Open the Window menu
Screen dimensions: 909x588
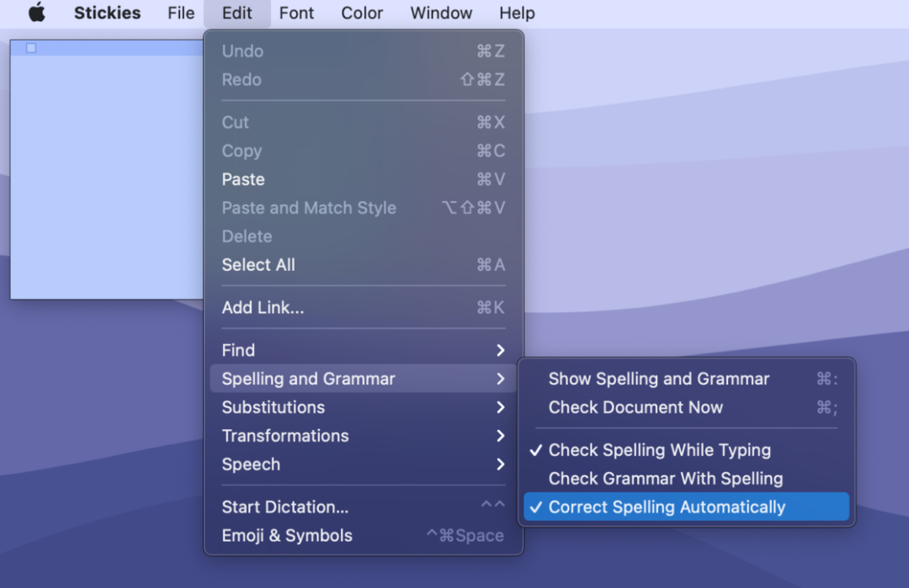click(x=441, y=13)
